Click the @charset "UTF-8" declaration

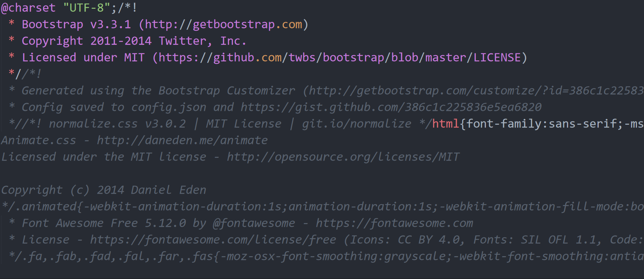tap(56, 8)
